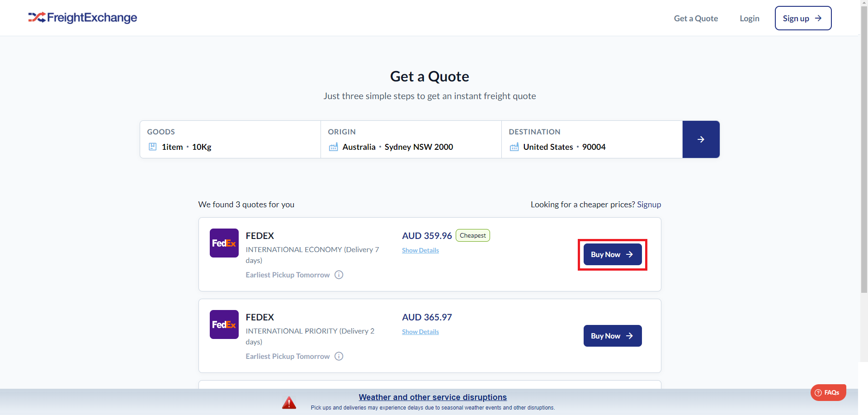Click the factory icon in the Origin field
Image resolution: width=868 pixels, height=415 pixels.
click(x=334, y=147)
